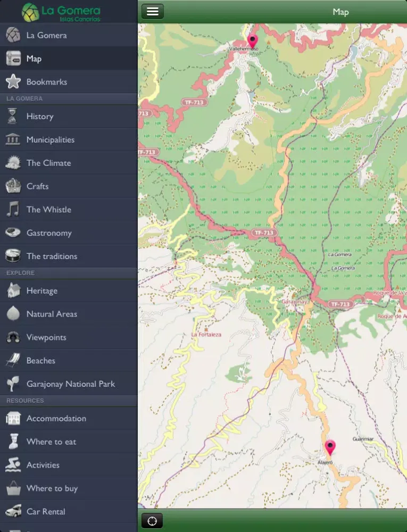Screen dimensions: 407x532
Task: Open the hamburger menu button
Action: [x=152, y=12]
